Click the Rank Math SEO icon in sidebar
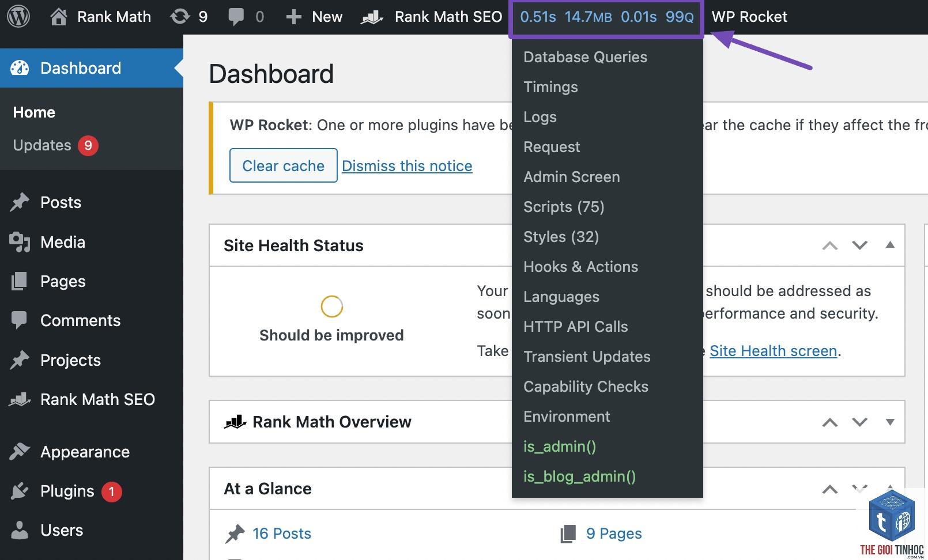The height and width of the screenshot is (560, 928). (x=20, y=399)
